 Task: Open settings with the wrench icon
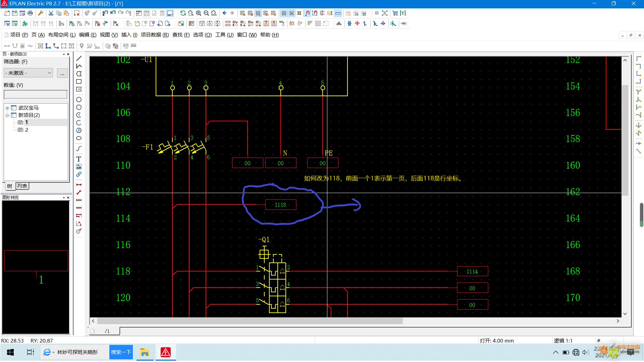[x=41, y=13]
